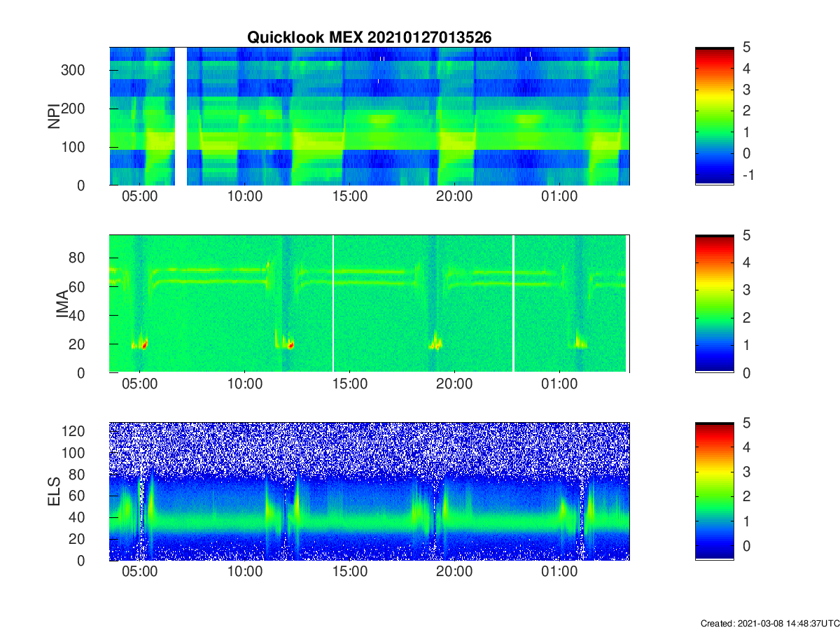Screen dimensions: 840x630
Task: Click the white gap line near 14:00 in IMA plot
Action: (x=333, y=304)
